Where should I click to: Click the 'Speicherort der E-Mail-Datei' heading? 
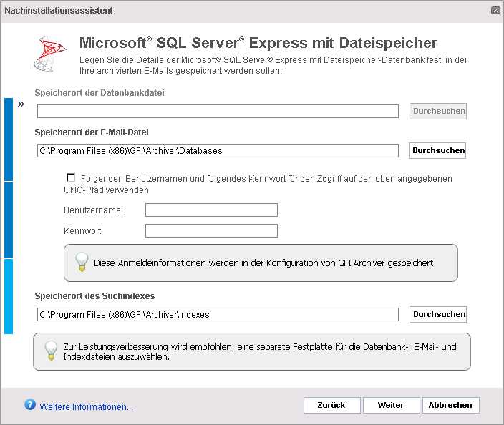(x=92, y=132)
